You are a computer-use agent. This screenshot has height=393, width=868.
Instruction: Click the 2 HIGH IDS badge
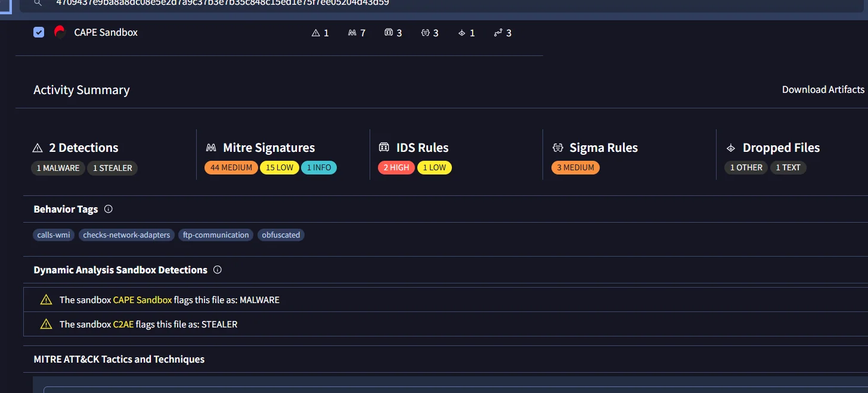point(396,167)
